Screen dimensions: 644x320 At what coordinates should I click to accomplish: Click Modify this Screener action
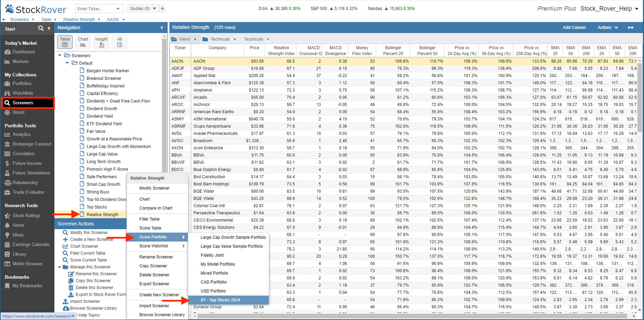point(89,233)
